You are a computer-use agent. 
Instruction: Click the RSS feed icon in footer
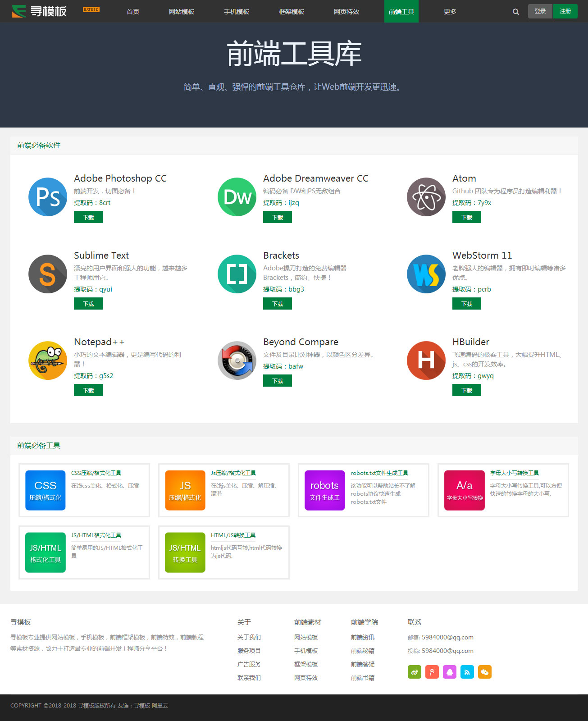467,672
